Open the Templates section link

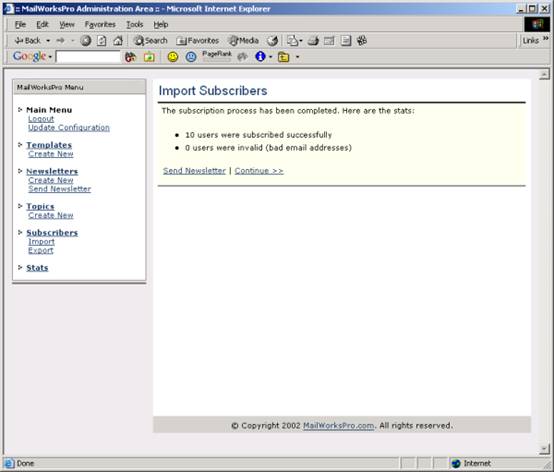coord(49,145)
